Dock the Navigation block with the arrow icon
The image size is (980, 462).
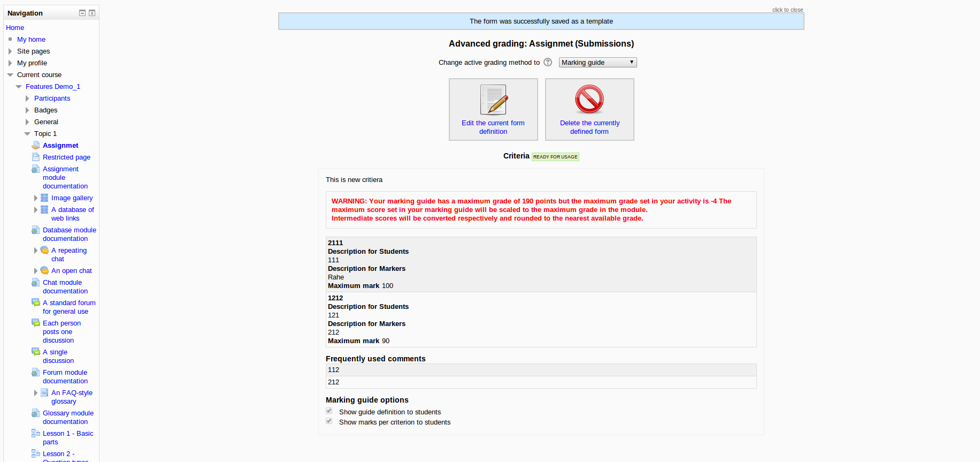pyautogui.click(x=92, y=13)
